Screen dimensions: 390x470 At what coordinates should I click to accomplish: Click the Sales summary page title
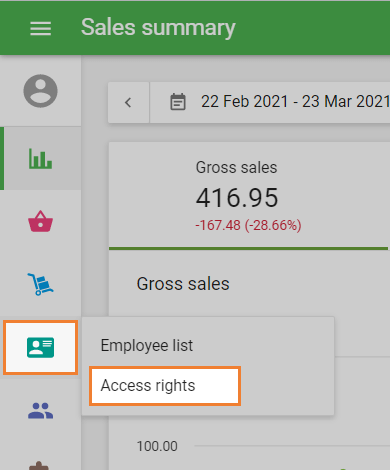tap(158, 28)
